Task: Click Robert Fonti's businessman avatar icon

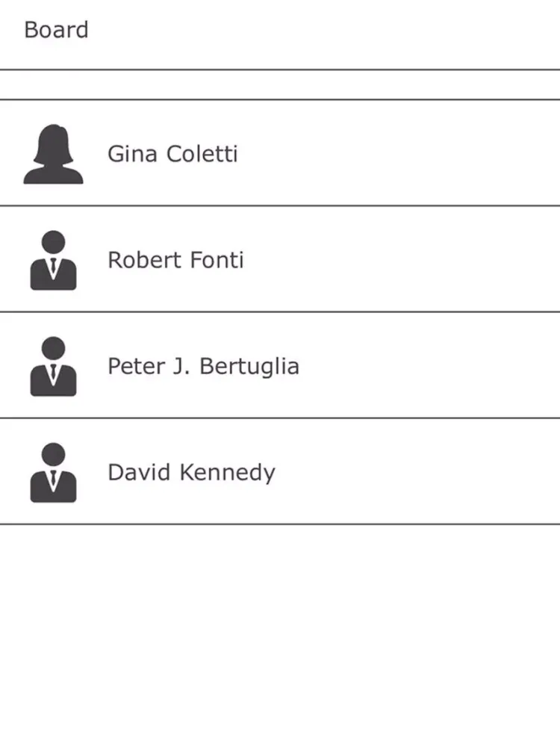Action: (x=53, y=260)
